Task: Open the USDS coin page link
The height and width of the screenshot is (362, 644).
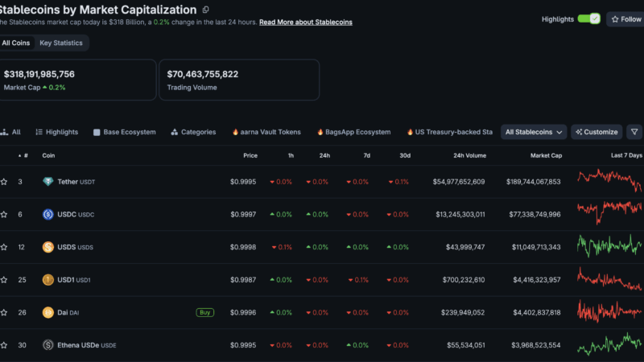Action: [x=75, y=247]
